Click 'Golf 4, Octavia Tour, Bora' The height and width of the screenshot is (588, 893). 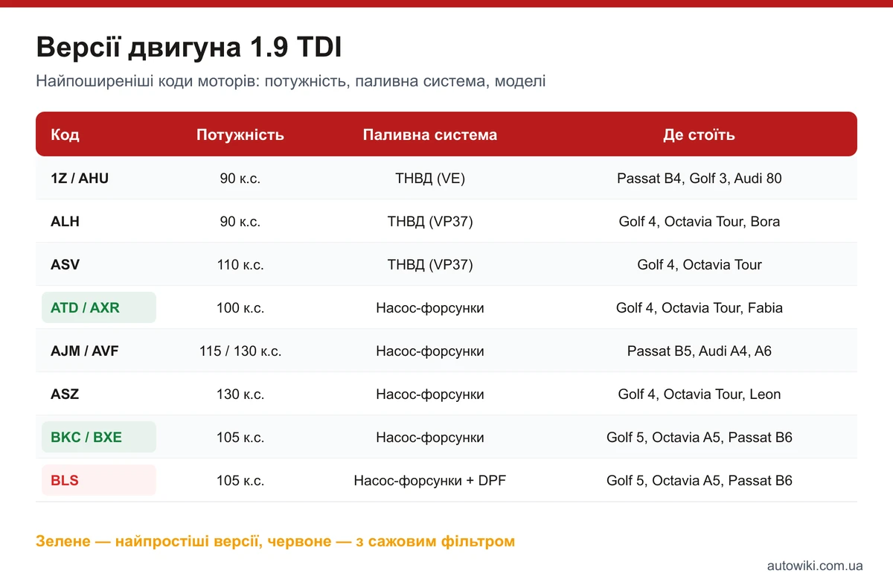(x=700, y=222)
